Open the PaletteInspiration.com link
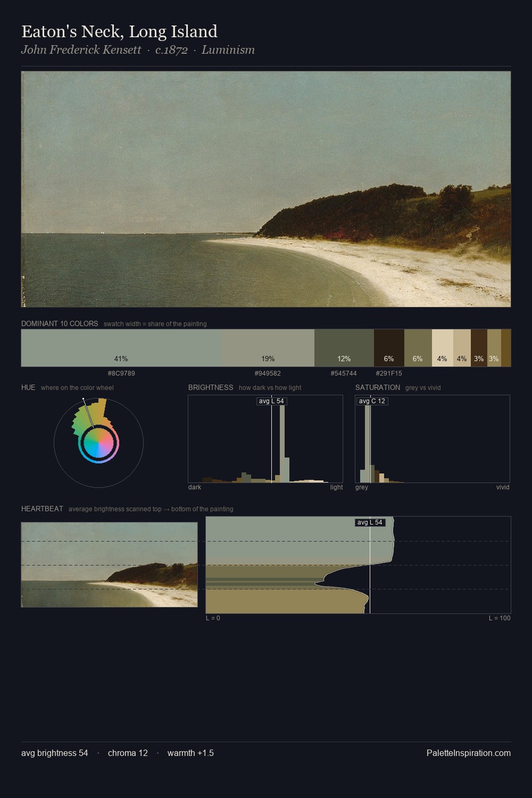This screenshot has height=798, width=532. (x=469, y=753)
